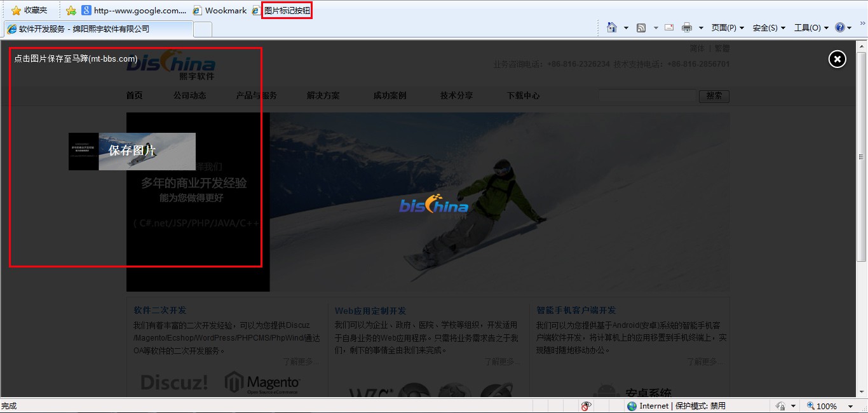Click the 图片标记按钮 bookmarklet
Viewport: 868px width, 413px height.
(281, 10)
